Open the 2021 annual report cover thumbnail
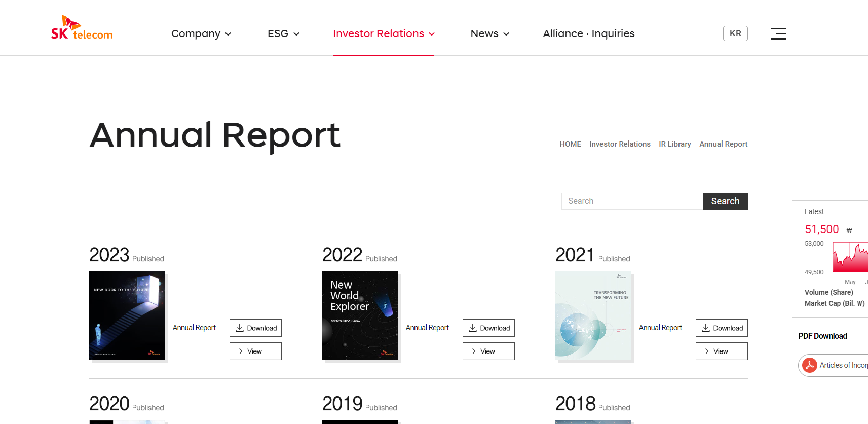This screenshot has width=868, height=424. pos(593,315)
